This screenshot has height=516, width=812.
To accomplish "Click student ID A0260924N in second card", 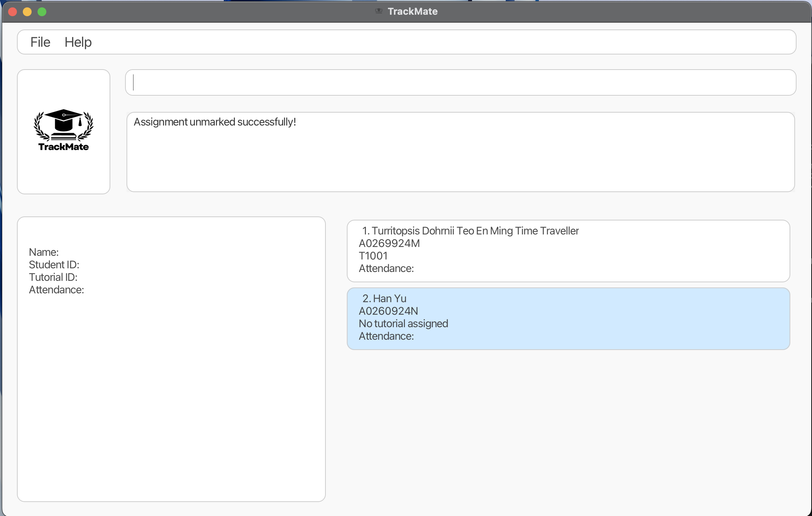I will coord(388,311).
